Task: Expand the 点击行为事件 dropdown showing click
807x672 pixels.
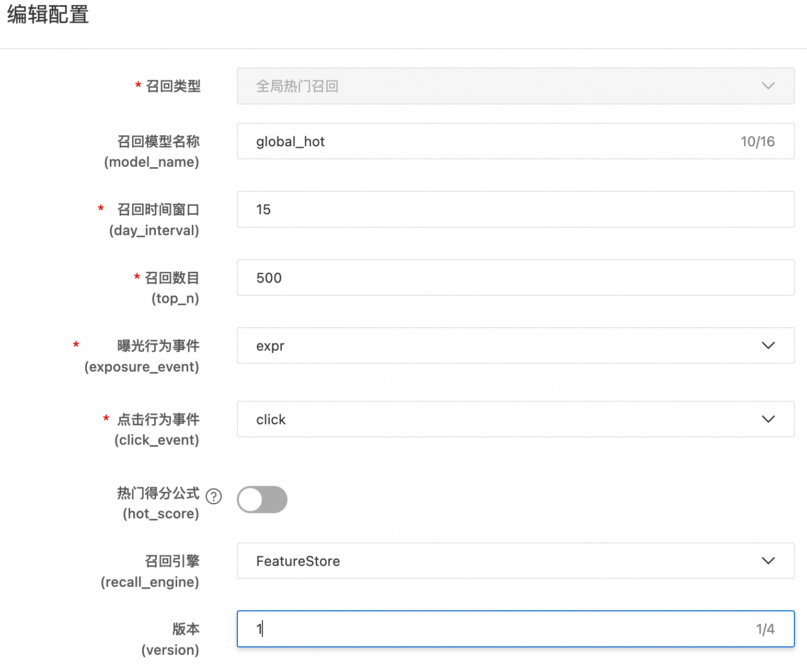Action: [515, 419]
